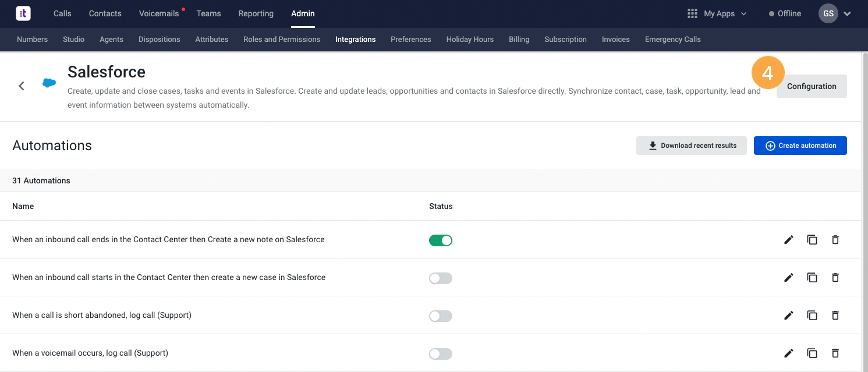The width and height of the screenshot is (868, 372).
Task: Enable the inbound call starts new case toggle
Action: coord(441,278)
